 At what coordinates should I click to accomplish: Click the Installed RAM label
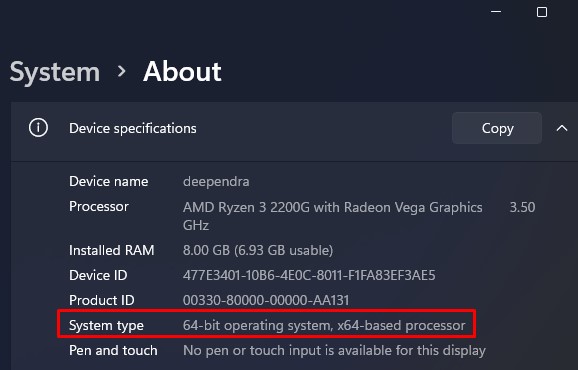tap(111, 251)
